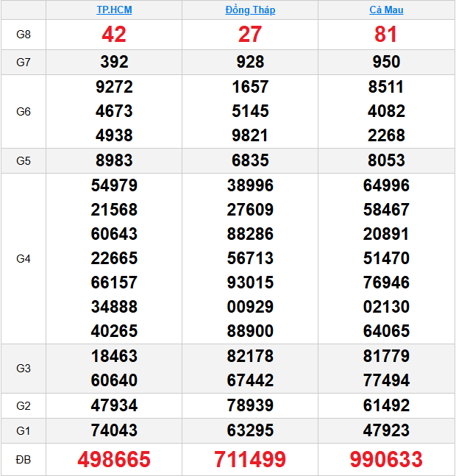
Task: Open the Cà Mau lottery link
Action: click(x=386, y=10)
